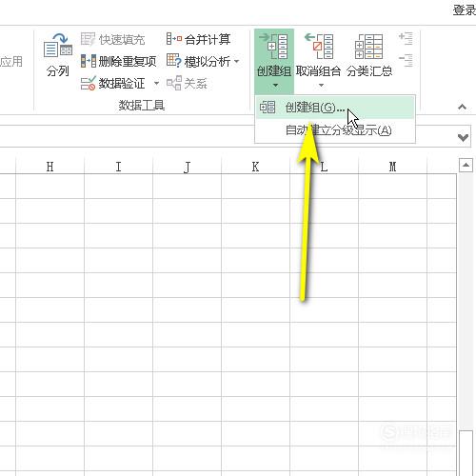
Task: Click Flash Fill (快速填充) button
Action: point(112,39)
